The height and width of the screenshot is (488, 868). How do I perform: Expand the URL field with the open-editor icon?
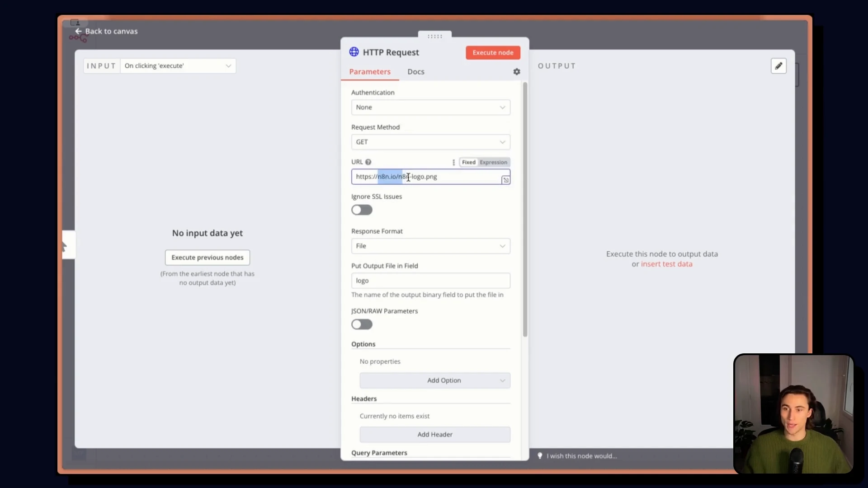coord(505,180)
